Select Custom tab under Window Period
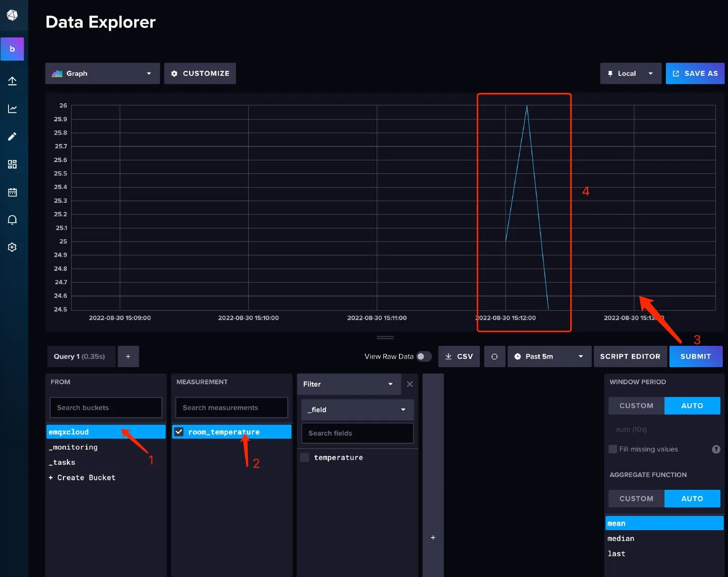The height and width of the screenshot is (577, 728). 636,406
